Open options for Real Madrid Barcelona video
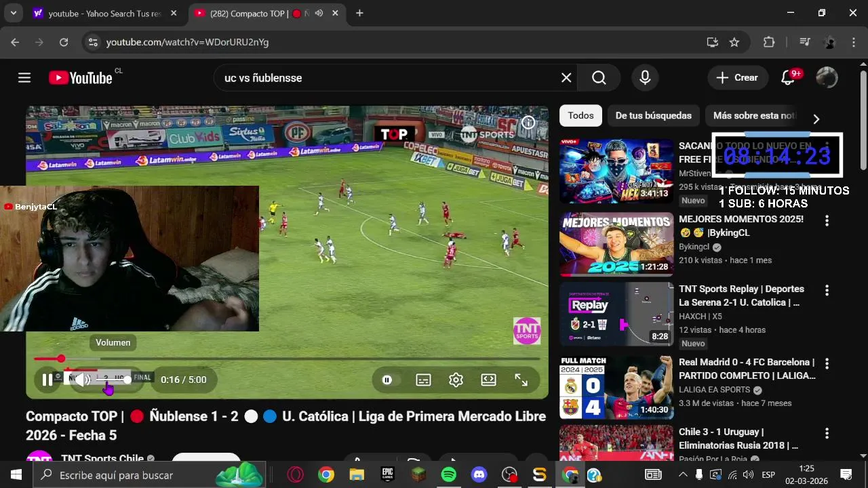This screenshot has height=488, width=868. point(827,364)
